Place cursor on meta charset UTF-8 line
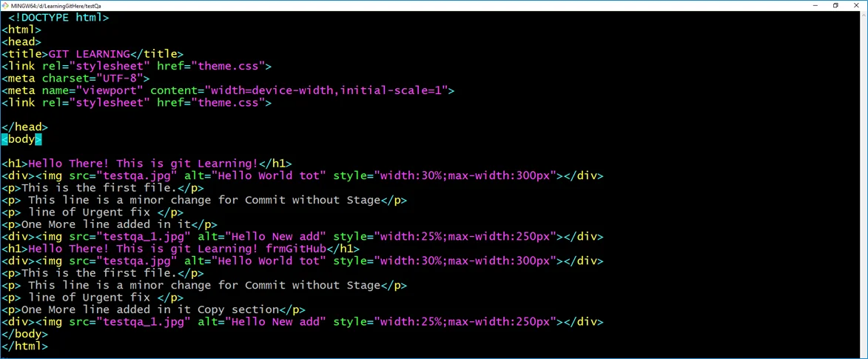Screen dimensions: 868x359 tap(75, 78)
